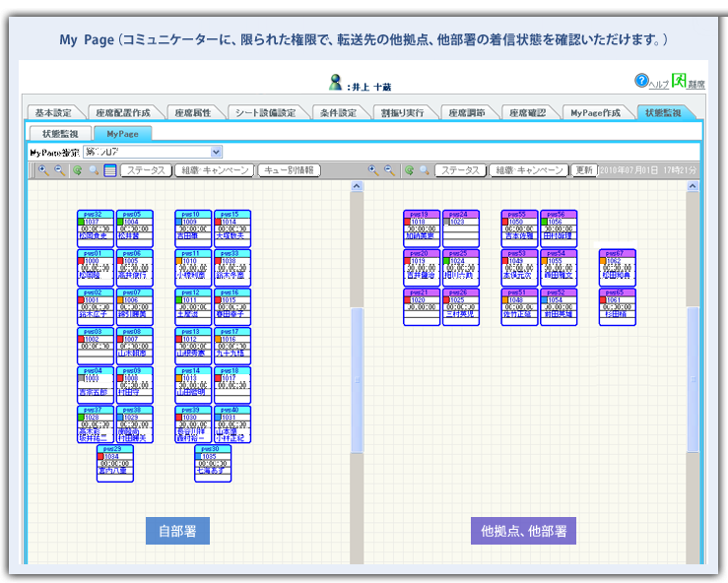The width and height of the screenshot is (728, 583).
Task: Select seat card pos15
Action: pyautogui.click(x=232, y=228)
